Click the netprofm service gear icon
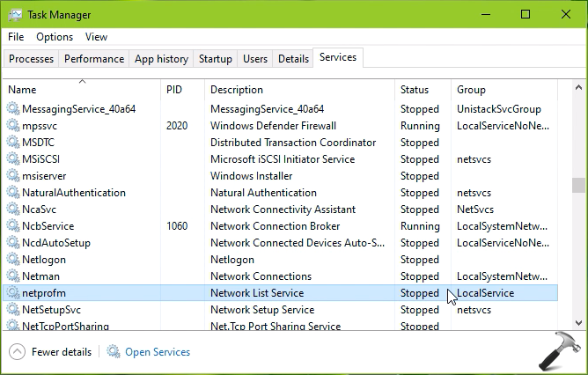This screenshot has width=588, height=375. tap(13, 293)
